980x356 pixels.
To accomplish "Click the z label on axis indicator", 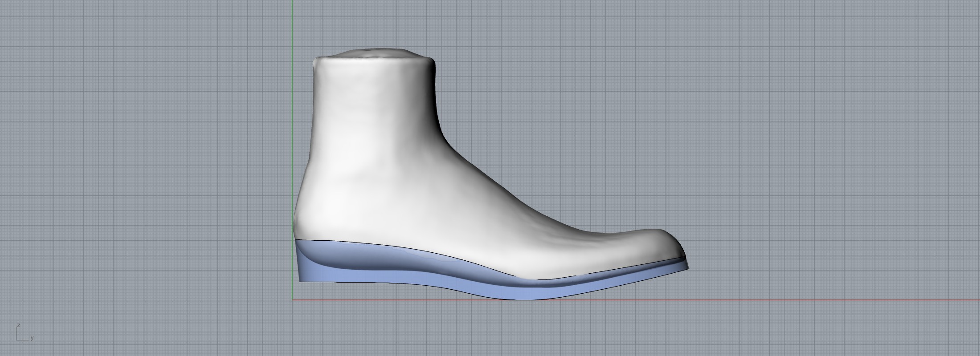I will coord(19,325).
